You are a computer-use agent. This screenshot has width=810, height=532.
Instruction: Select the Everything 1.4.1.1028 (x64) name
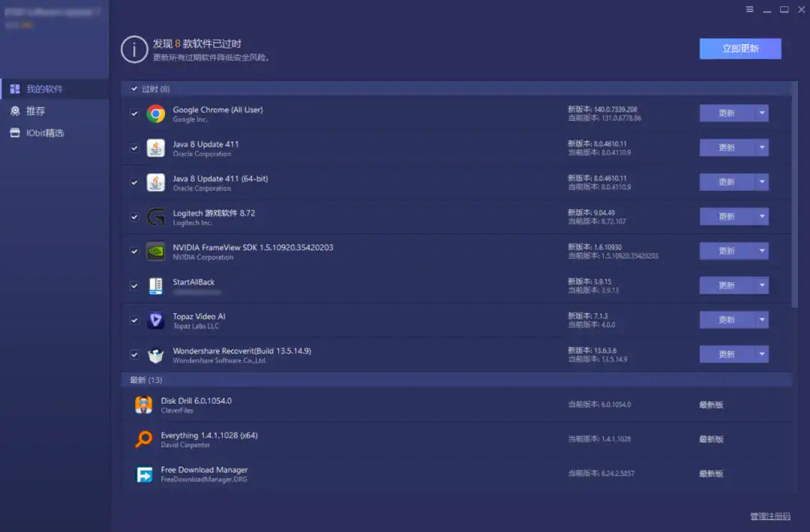click(209, 435)
